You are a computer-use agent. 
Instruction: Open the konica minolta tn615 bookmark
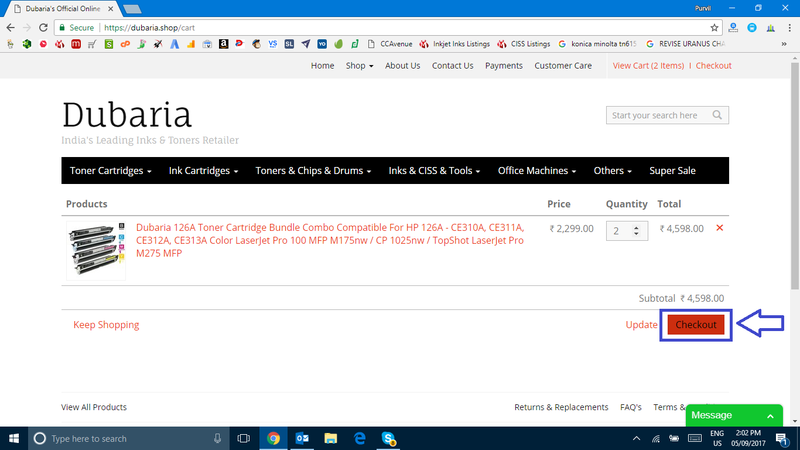tap(597, 44)
